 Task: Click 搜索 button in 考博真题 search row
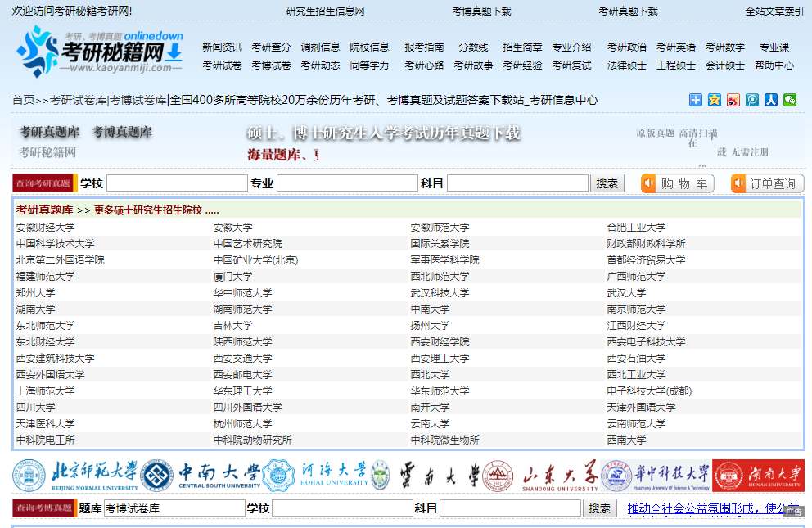[600, 508]
